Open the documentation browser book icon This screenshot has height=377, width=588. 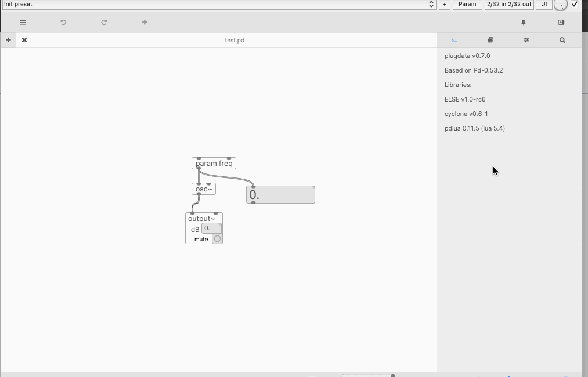490,40
